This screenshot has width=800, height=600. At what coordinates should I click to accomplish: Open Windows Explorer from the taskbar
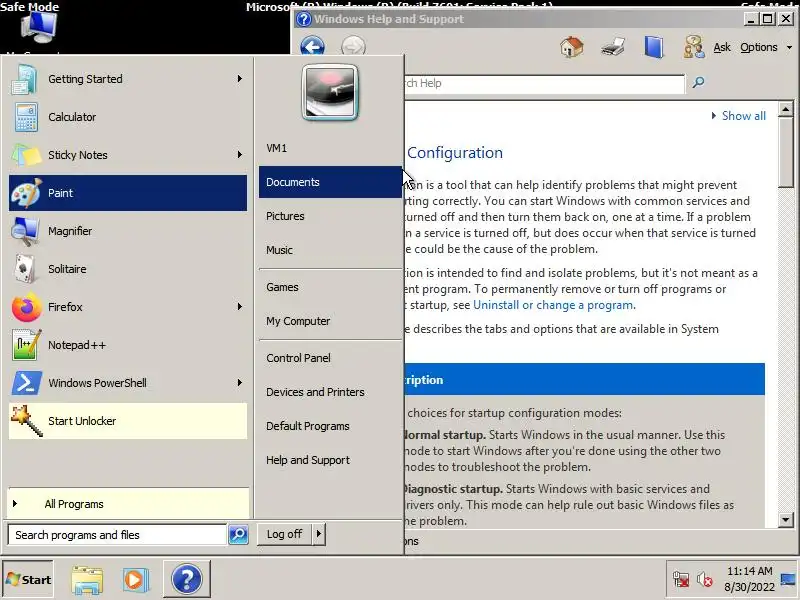coord(87,580)
